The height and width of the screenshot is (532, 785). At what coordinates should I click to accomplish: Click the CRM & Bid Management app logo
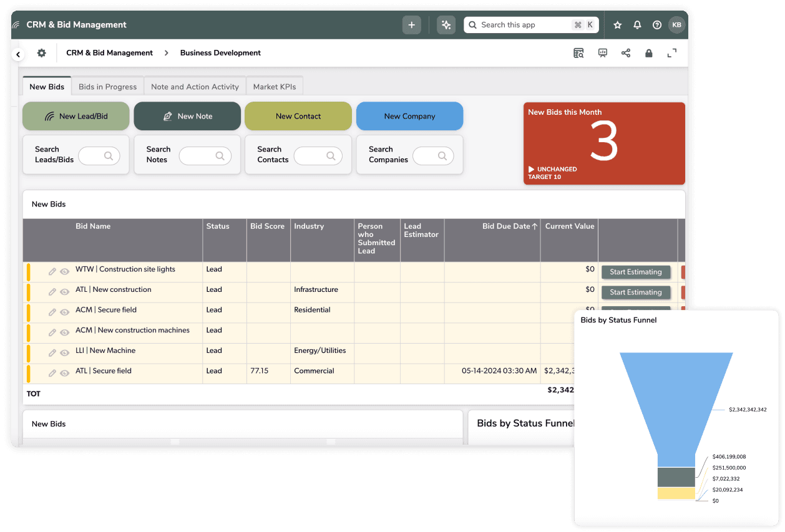[16, 25]
